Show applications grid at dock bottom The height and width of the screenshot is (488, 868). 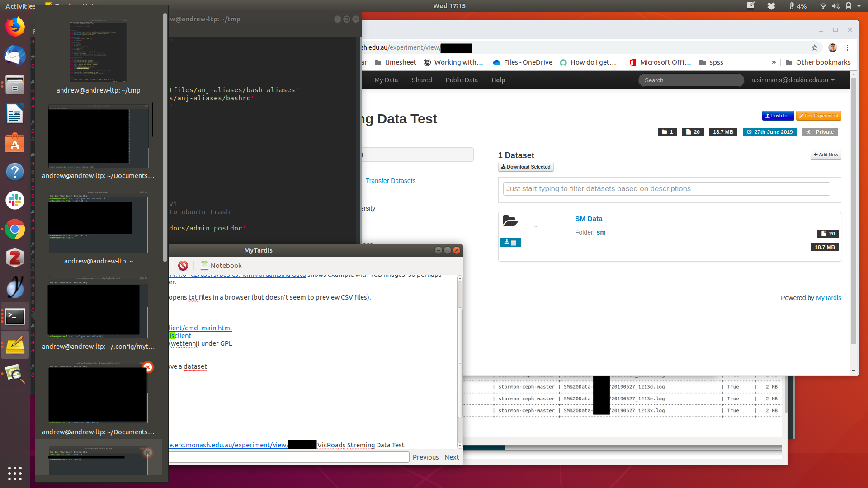pos(15,473)
